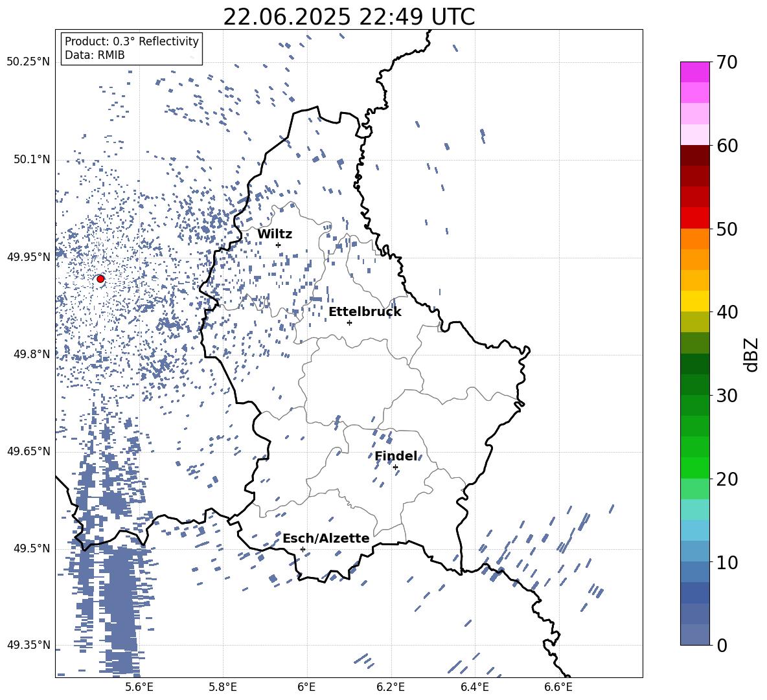Image resolution: width=767 pixels, height=700 pixels.
Task: Click the 10 colorbar tick label
Action: coord(727,562)
